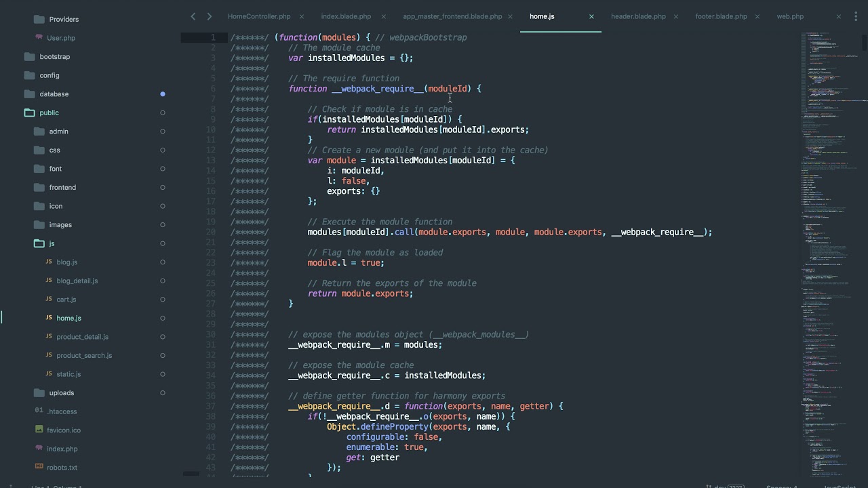Click the code minimap on the right

click(x=831, y=254)
